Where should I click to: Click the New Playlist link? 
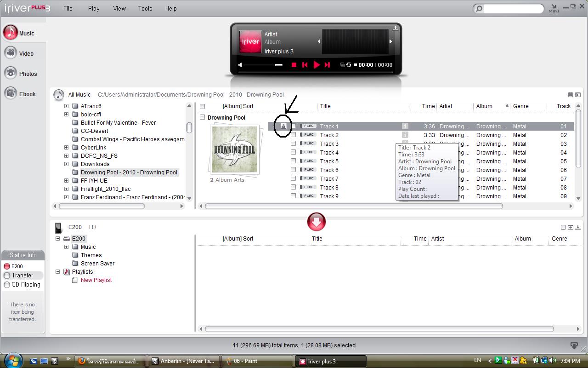pyautogui.click(x=96, y=280)
